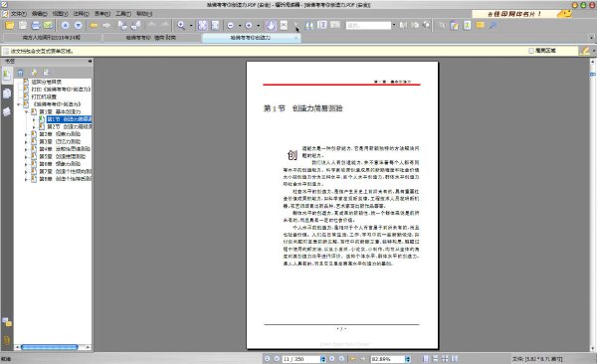Open the second menu after File
Screen dimensions: 597x364
[39, 14]
